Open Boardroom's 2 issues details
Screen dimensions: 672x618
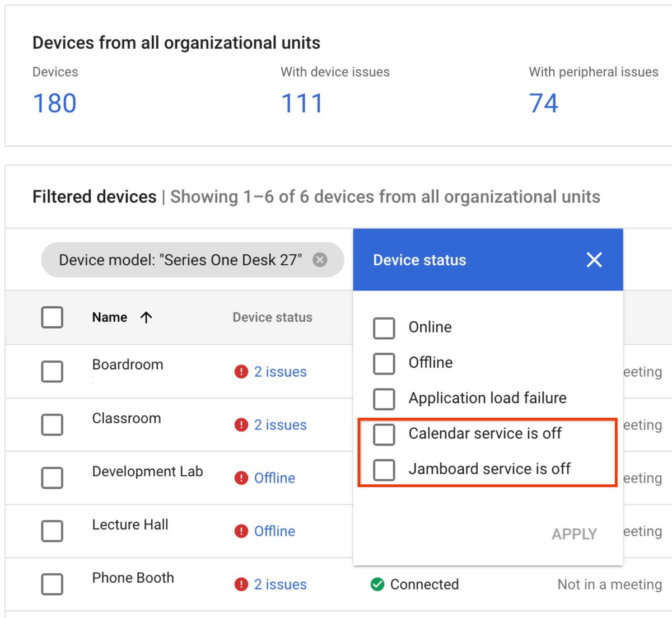[280, 371]
